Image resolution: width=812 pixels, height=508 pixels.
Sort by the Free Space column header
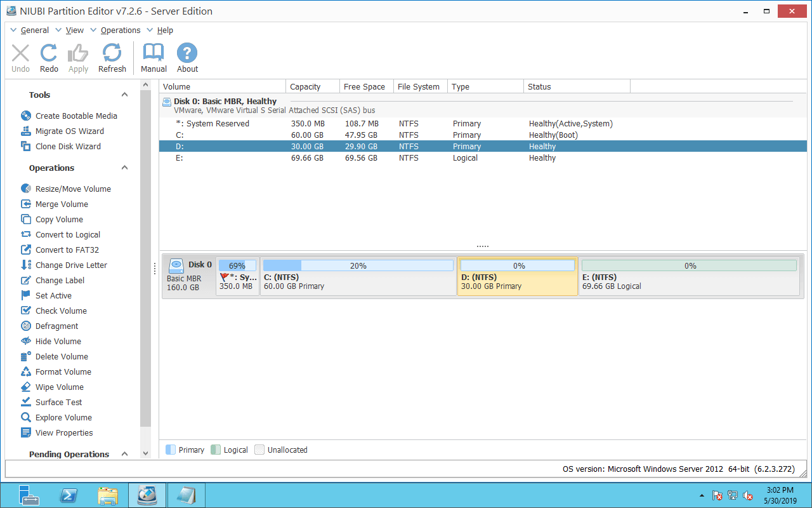pos(364,86)
